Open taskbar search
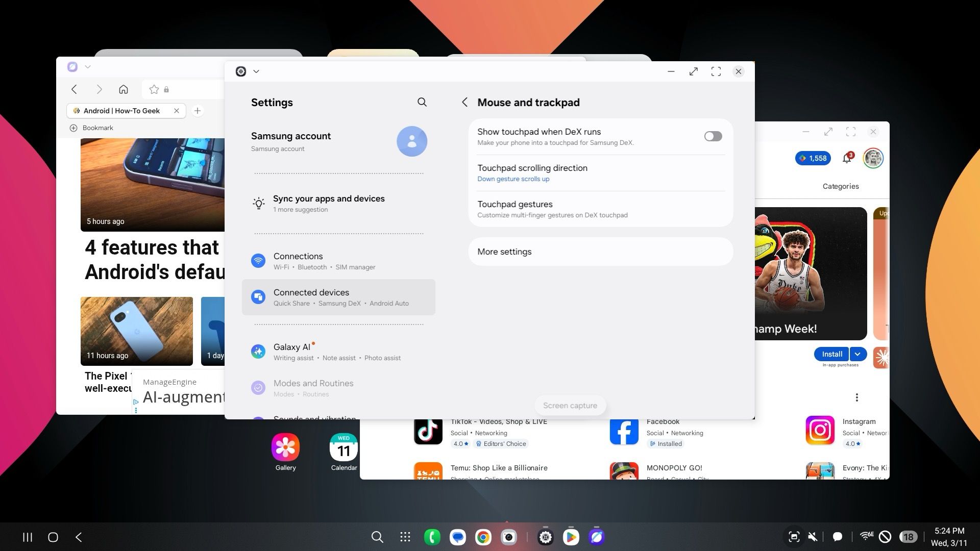Viewport: 980px width, 551px height. (x=377, y=537)
